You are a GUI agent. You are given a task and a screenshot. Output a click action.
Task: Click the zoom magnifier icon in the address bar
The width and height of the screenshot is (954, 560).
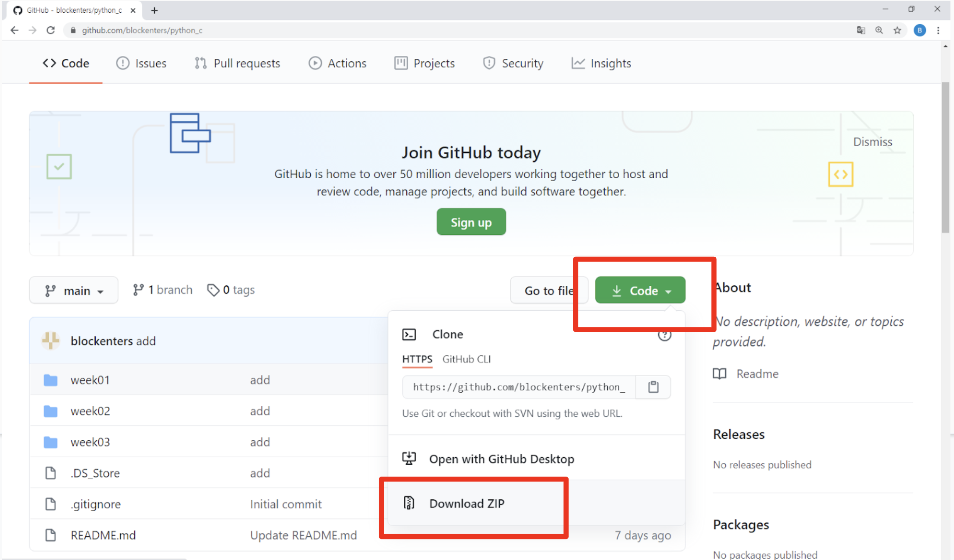(879, 30)
